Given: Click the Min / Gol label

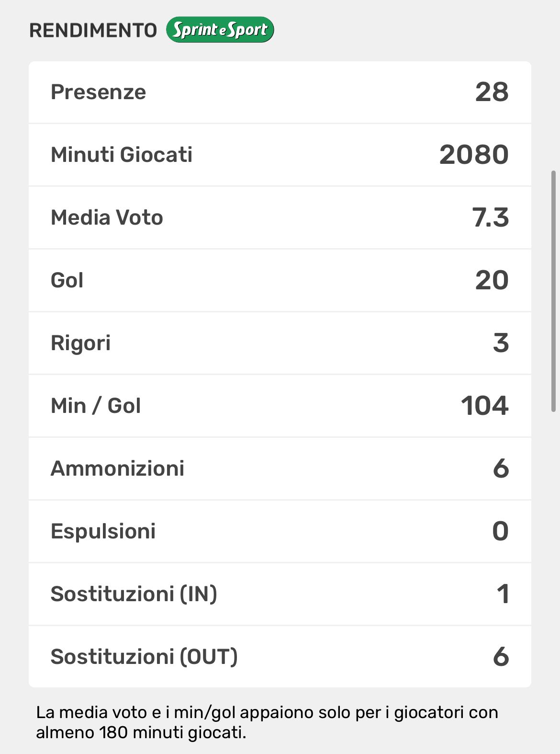Looking at the screenshot, I should point(96,406).
